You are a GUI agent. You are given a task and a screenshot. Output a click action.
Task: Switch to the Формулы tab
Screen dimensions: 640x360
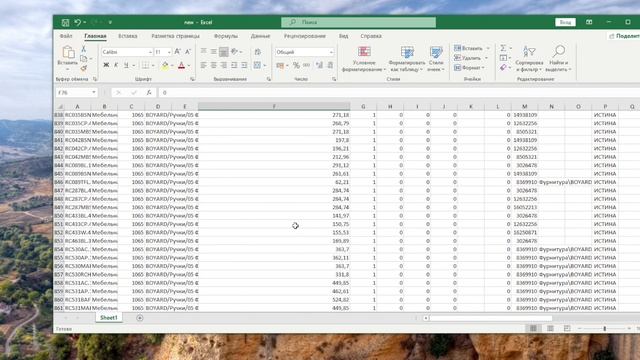(226, 36)
